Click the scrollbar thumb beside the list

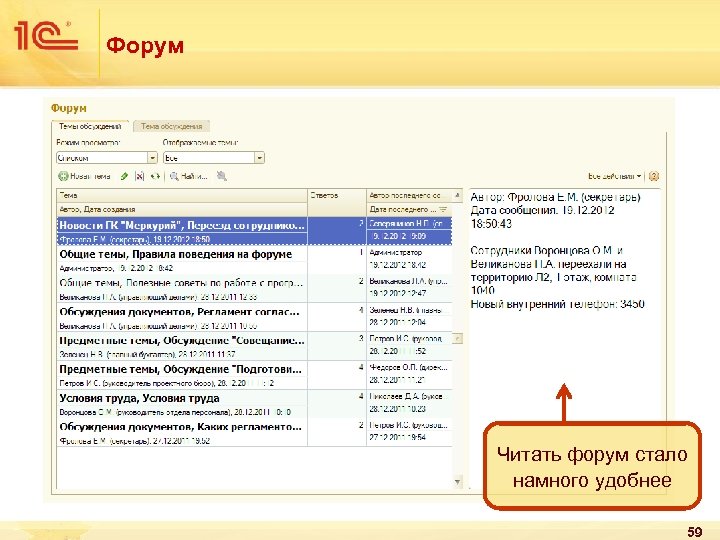(x=457, y=339)
